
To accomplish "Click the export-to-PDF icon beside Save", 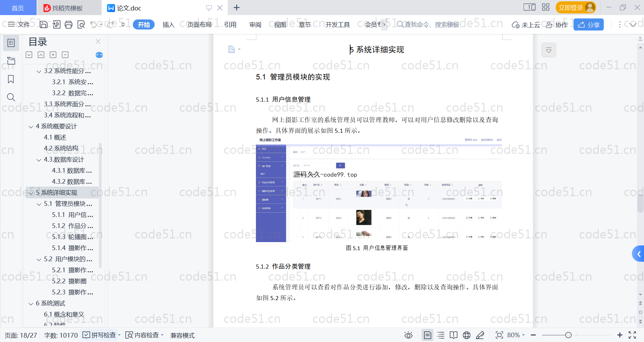I will click(x=56, y=24).
